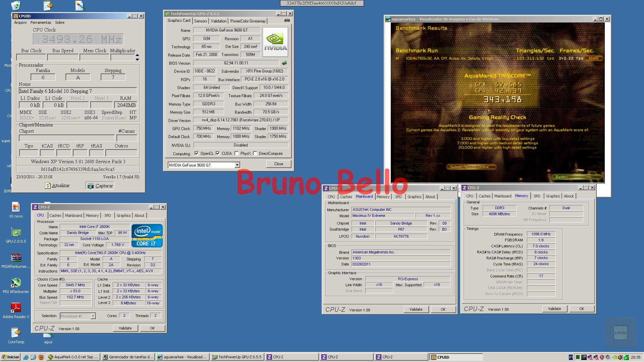
Task: Open the Caches tab in CPU-Z processor window
Action: coord(55,216)
